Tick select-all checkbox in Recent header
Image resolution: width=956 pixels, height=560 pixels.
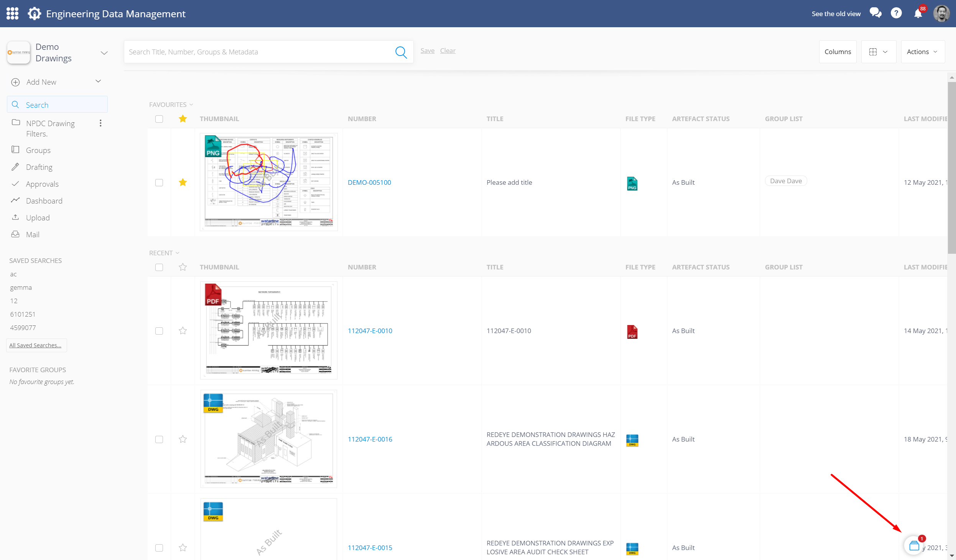click(x=159, y=267)
